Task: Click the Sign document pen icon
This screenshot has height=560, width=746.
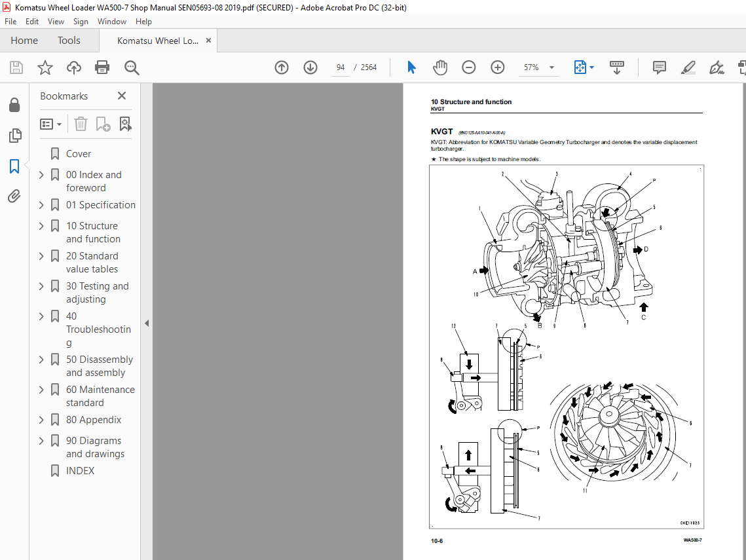Action: [717, 67]
